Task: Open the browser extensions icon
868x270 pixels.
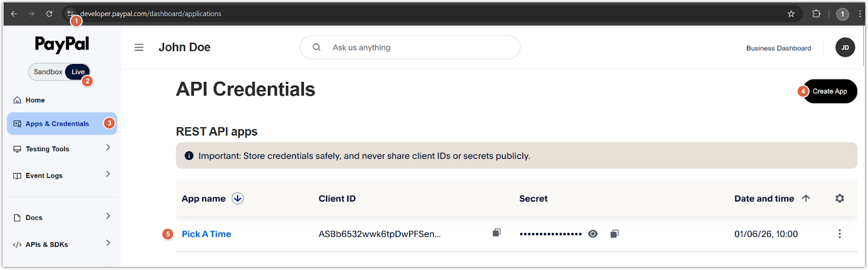Action: [x=816, y=14]
